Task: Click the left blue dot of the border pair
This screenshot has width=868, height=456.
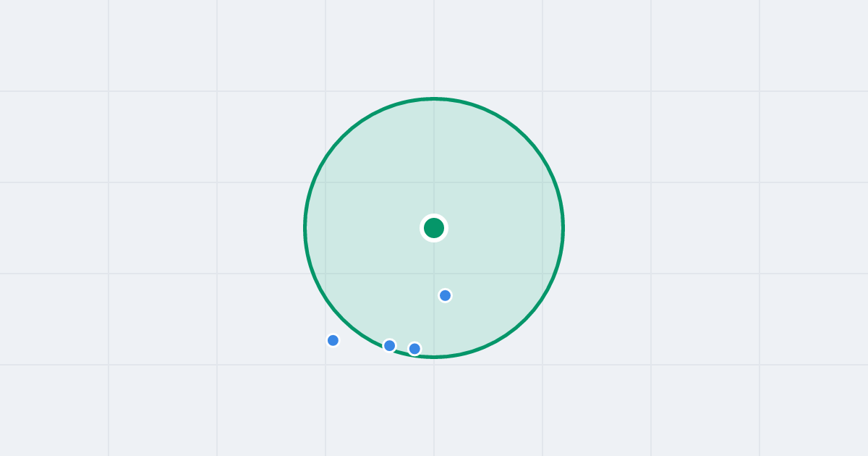Action: click(389, 345)
